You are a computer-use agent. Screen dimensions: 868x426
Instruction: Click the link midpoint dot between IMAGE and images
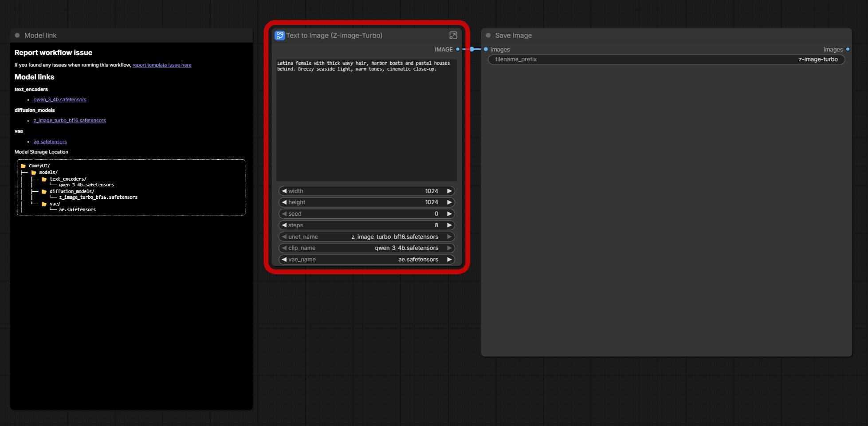pos(472,49)
